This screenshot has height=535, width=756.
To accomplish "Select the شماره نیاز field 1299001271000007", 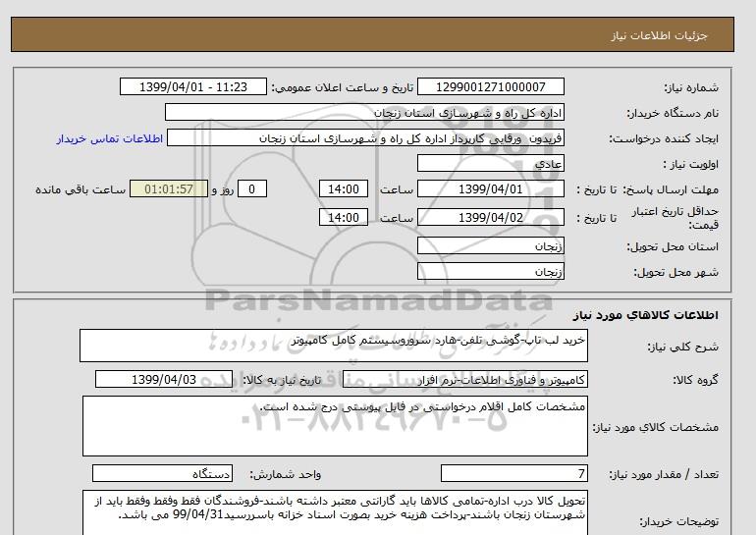I will (490, 86).
